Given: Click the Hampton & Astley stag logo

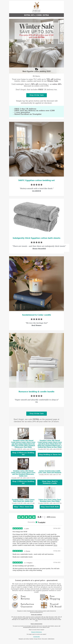Looking at the screenshot, I should tap(36, 7).
